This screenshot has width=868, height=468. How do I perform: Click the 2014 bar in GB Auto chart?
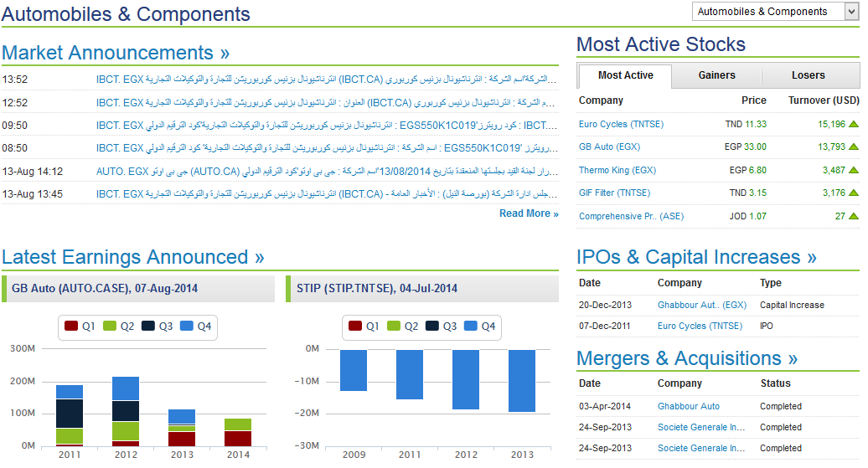238,432
